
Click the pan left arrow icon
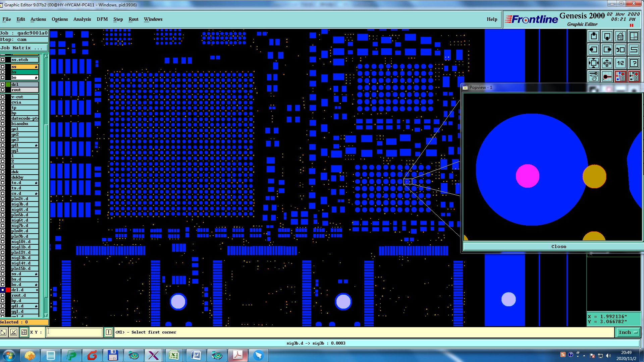click(593, 50)
